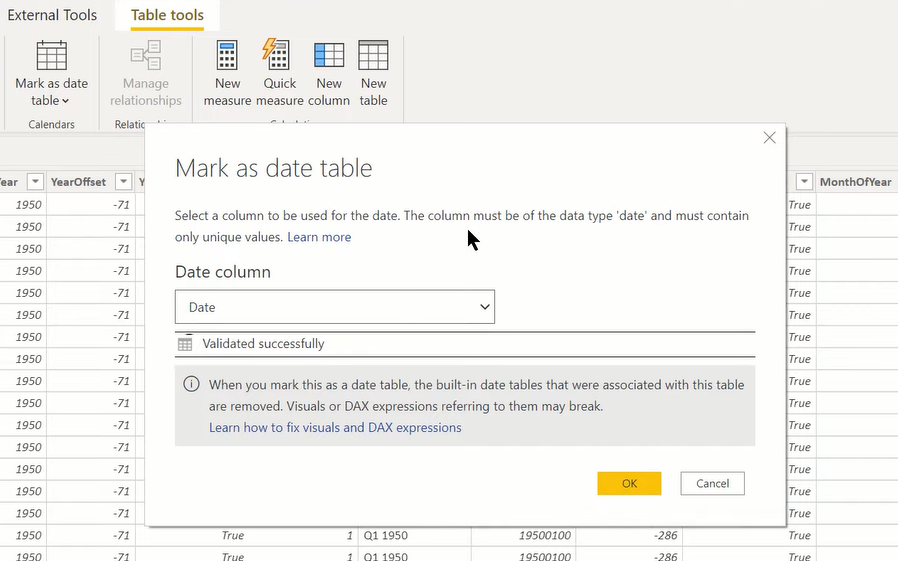The height and width of the screenshot is (561, 898).
Task: Click Cancel in the dialog
Action: 712,484
